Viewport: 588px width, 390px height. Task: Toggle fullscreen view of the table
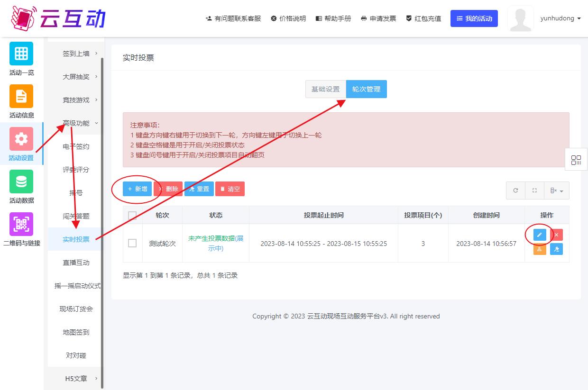point(534,190)
